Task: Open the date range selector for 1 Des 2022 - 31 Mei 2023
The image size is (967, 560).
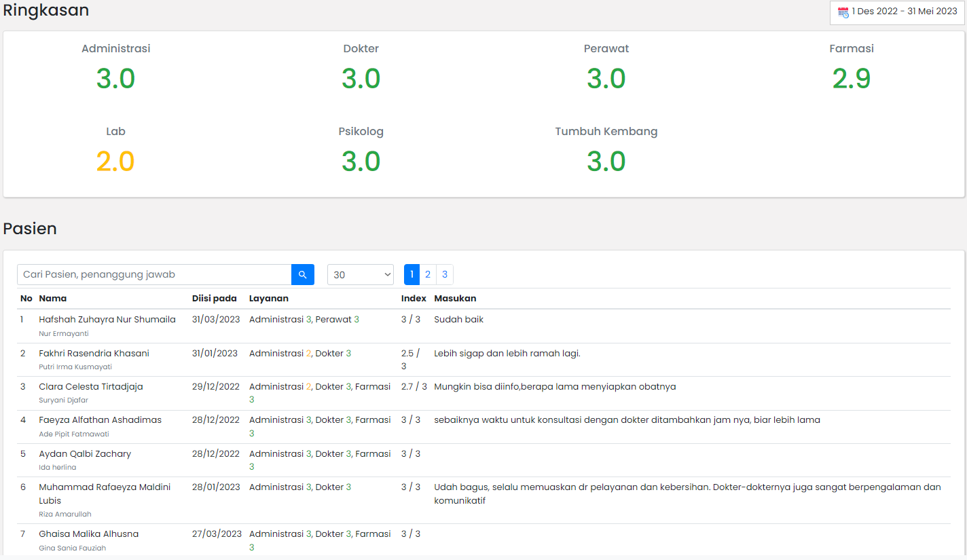Action: click(896, 12)
